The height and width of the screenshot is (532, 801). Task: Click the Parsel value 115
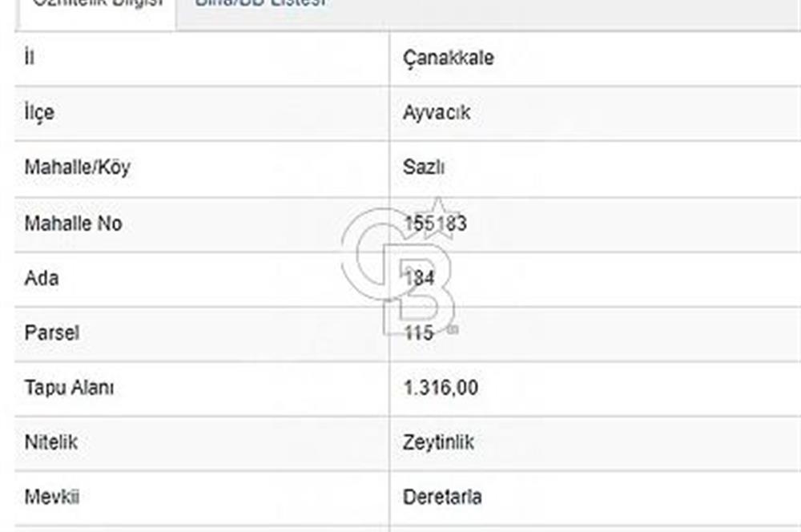click(418, 332)
